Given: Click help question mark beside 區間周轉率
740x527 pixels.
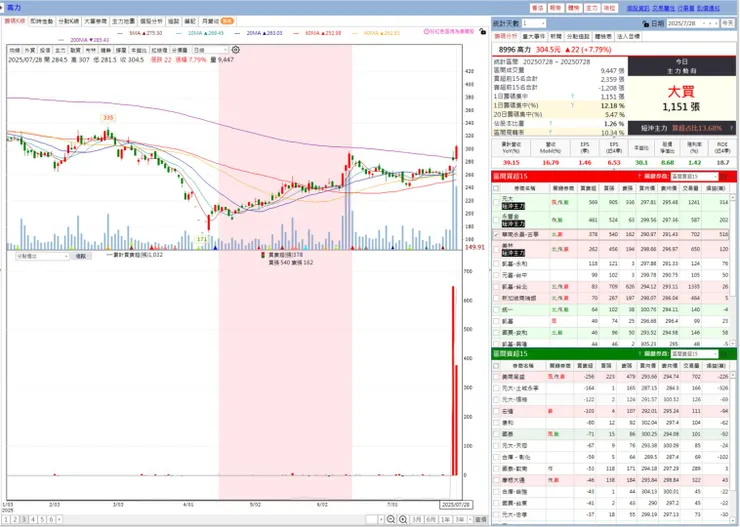Looking at the screenshot, I should tap(550, 132).
